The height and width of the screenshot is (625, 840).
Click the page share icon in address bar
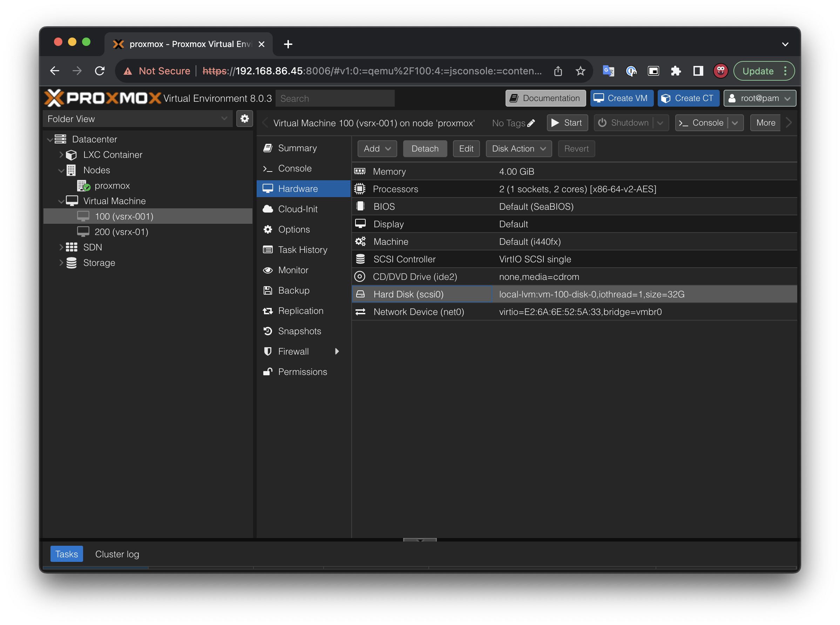click(x=558, y=71)
